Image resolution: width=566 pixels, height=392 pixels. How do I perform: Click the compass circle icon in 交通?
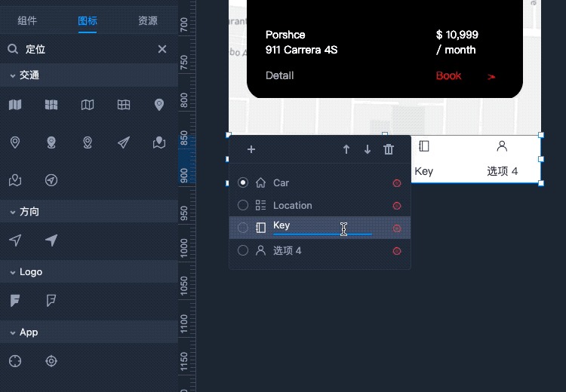tap(51, 180)
